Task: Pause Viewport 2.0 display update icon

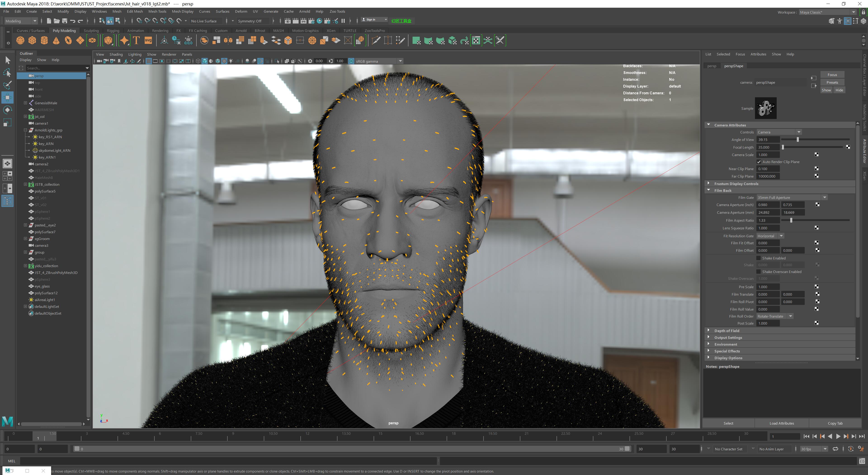Action: click(343, 21)
